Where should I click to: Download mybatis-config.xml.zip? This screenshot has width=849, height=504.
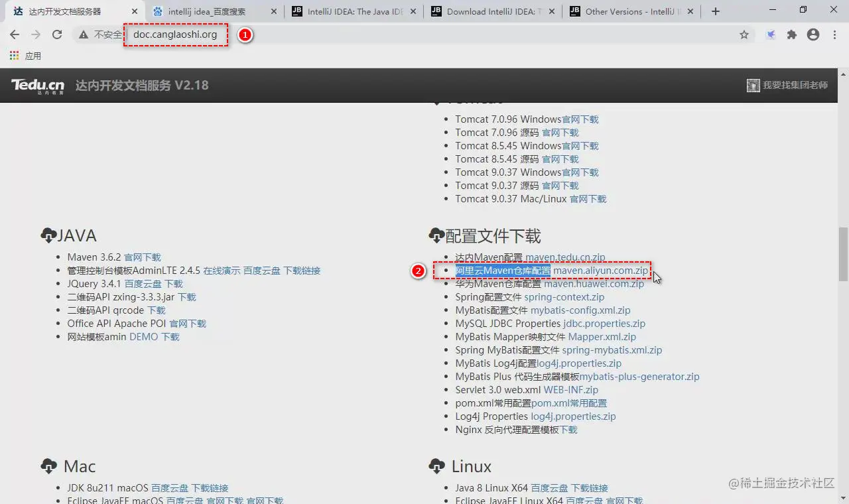[x=580, y=310]
